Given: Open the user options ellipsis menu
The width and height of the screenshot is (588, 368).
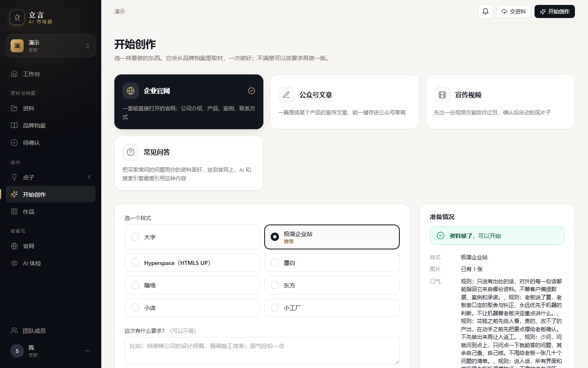Looking at the screenshot, I should click(x=87, y=351).
